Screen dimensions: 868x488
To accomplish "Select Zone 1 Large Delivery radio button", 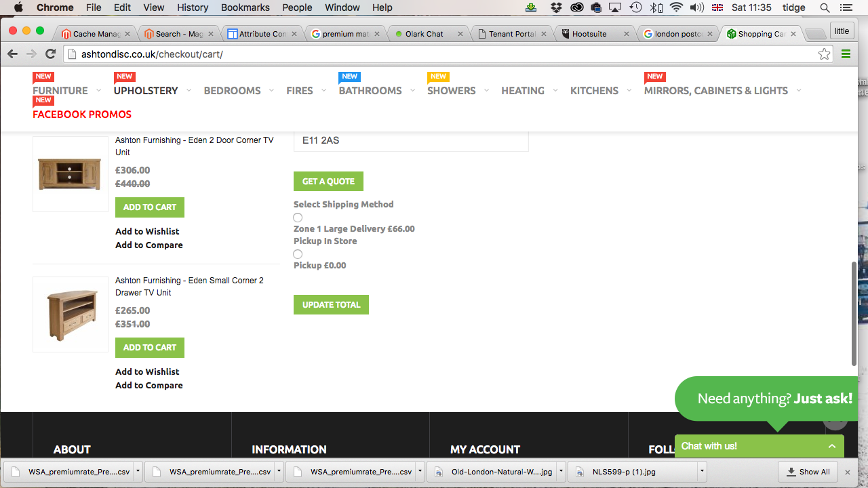I will tap(298, 218).
